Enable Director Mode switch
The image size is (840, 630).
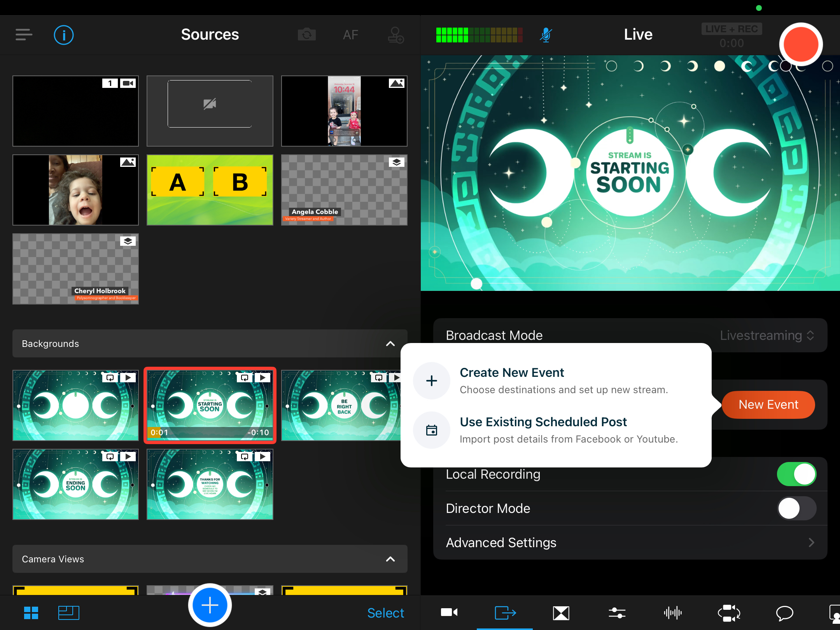point(796,508)
